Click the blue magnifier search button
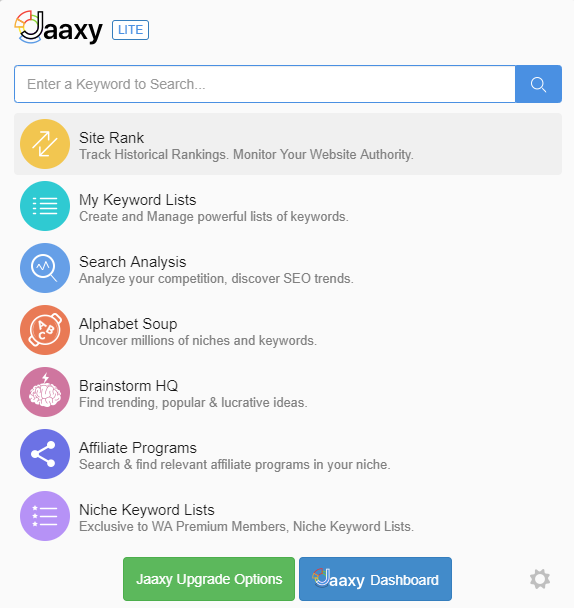574x608 pixels. coord(538,84)
